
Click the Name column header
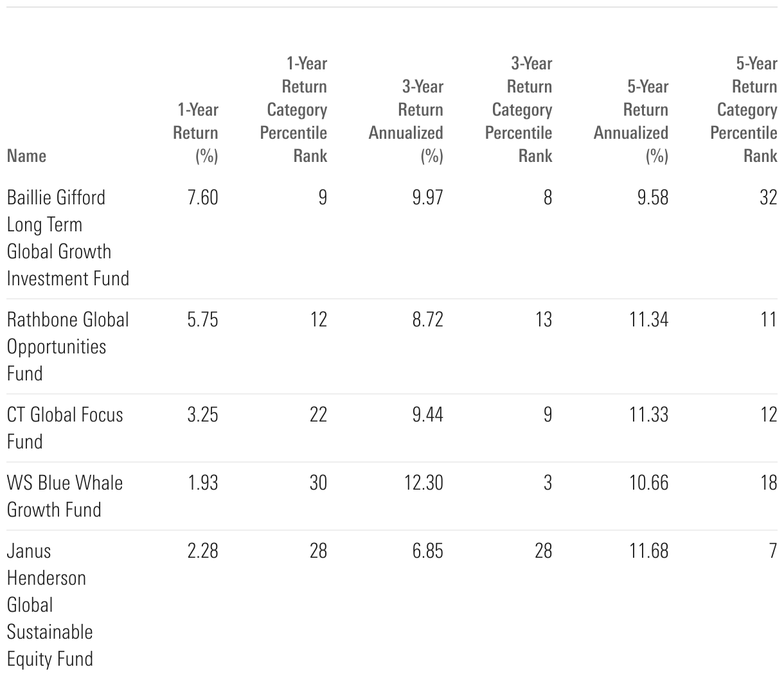click(x=26, y=156)
